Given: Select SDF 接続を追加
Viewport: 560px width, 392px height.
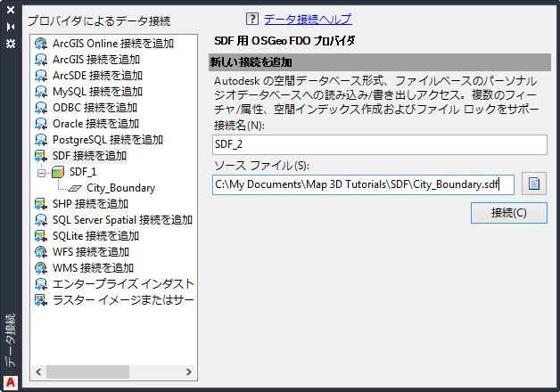Looking at the screenshot, I should 90,156.
